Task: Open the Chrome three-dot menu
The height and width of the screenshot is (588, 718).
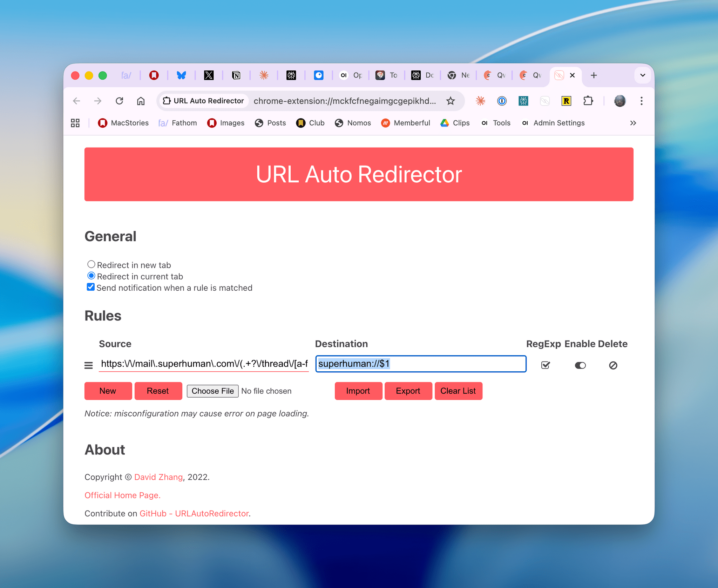Action: tap(641, 101)
